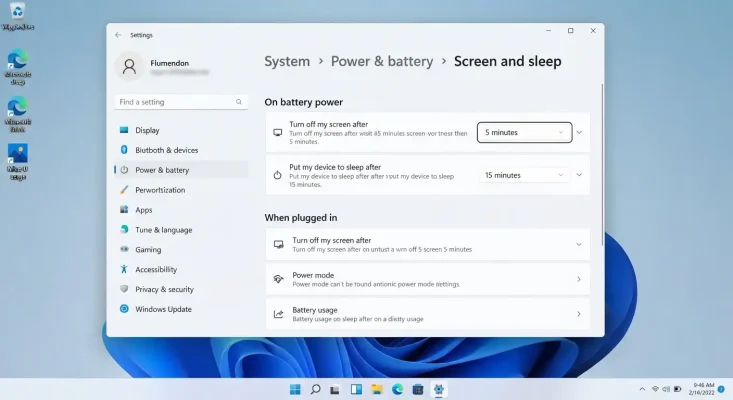733x400 pixels.
Task: Click the Power & battery breadcrumb link
Action: pos(382,61)
